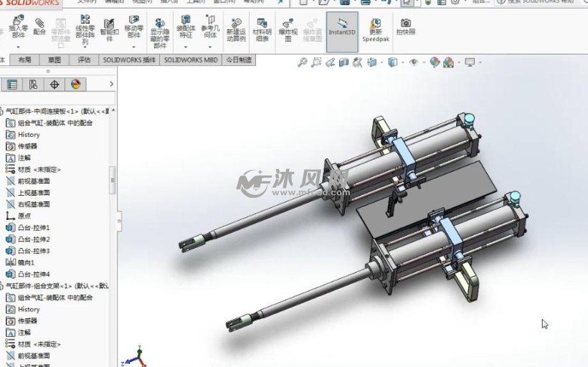Activate the Section View icon

[343, 62]
